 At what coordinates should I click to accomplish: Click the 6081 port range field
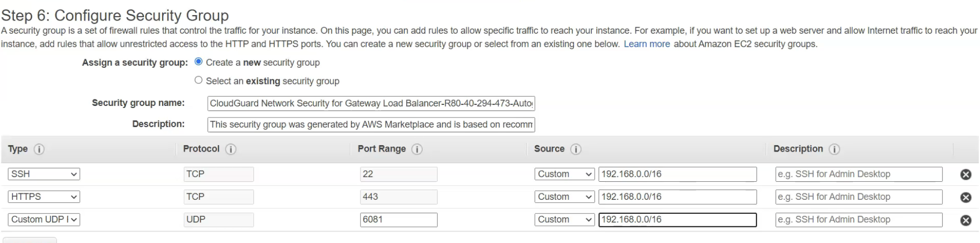(x=399, y=220)
